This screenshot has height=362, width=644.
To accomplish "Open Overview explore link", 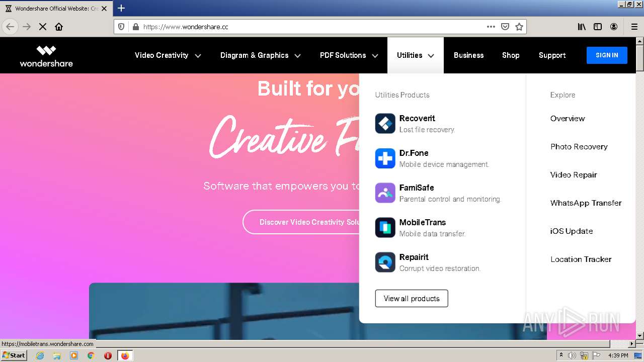I will (x=568, y=119).
